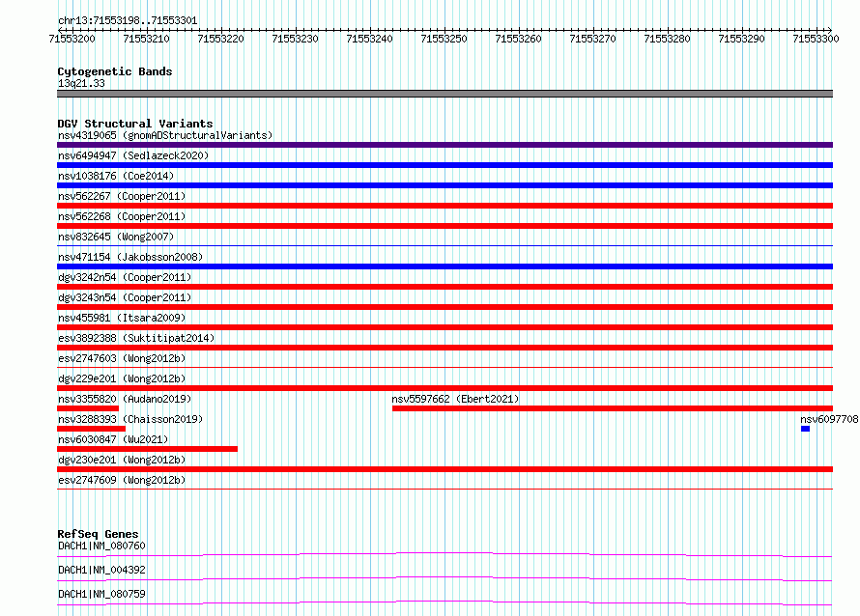This screenshot has height=616, width=860.
Task: Click the red nsv562268 variant bar
Action: coord(444,226)
